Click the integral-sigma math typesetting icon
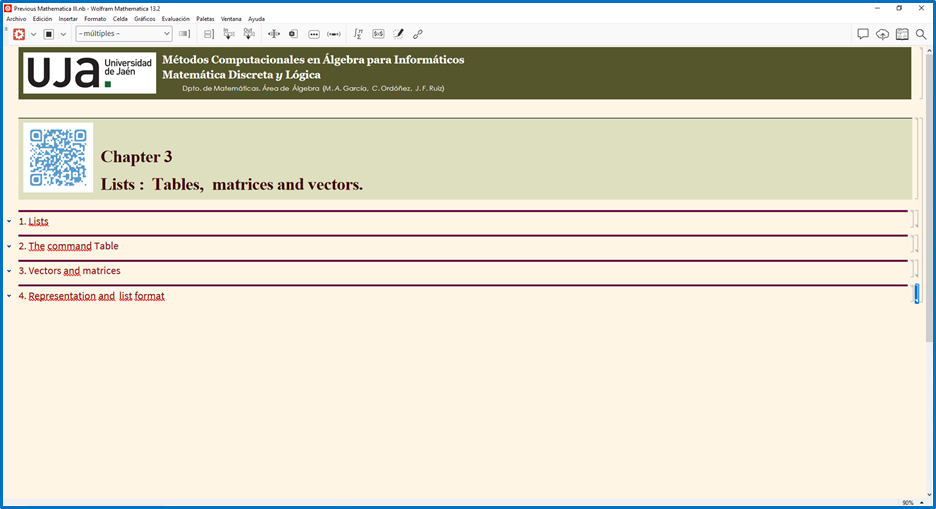Screen dimensions: 936x509 tap(358, 34)
